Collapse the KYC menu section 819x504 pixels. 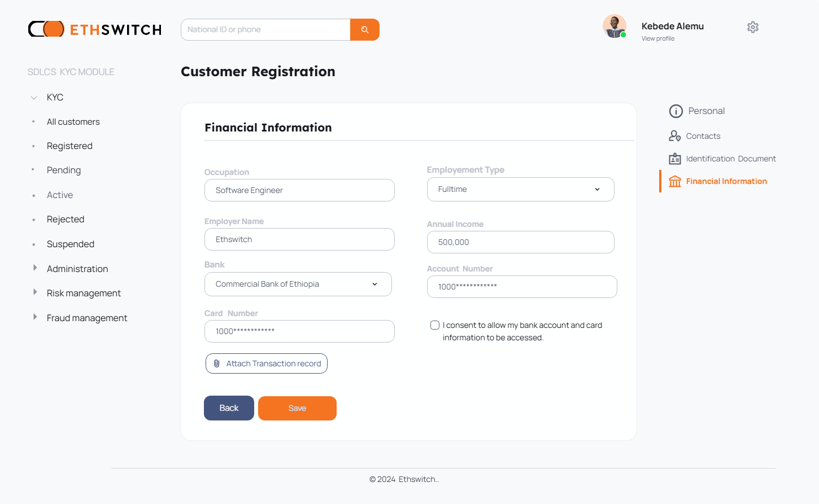coord(34,98)
